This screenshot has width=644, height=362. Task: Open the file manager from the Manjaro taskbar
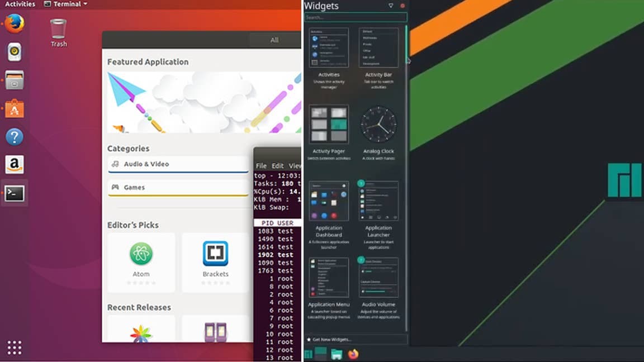(x=336, y=354)
